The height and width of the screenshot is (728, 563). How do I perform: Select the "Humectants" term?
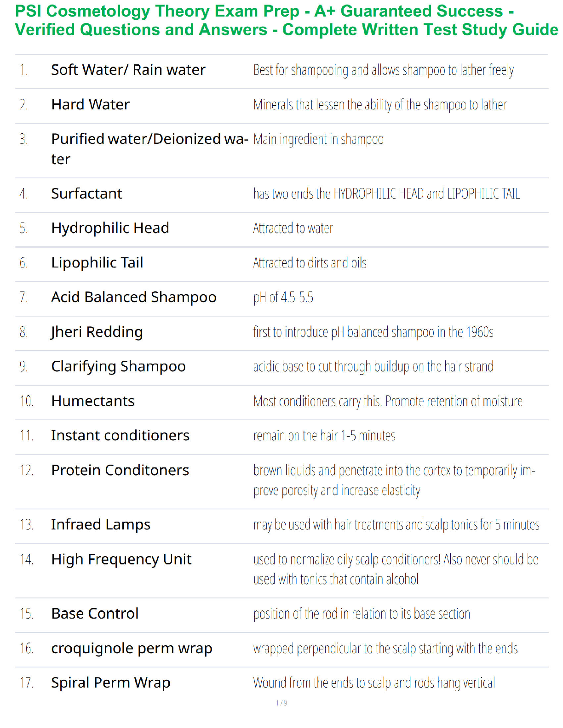click(x=93, y=401)
